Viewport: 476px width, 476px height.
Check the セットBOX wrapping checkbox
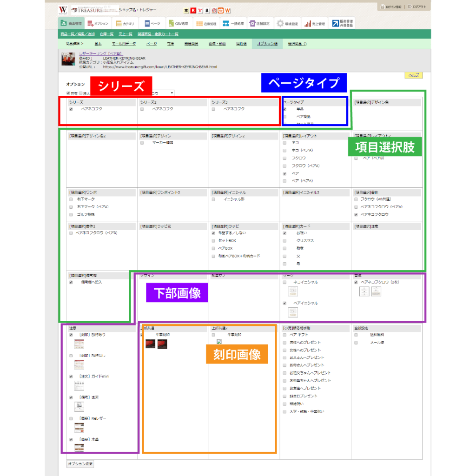click(x=213, y=241)
